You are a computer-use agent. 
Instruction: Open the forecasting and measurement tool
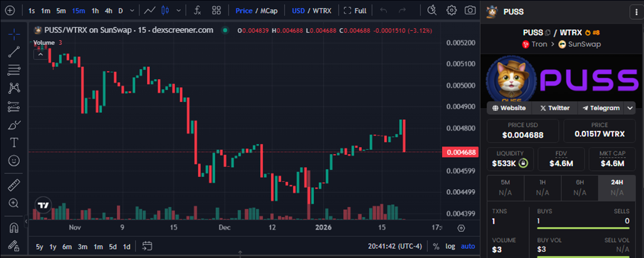click(x=14, y=107)
